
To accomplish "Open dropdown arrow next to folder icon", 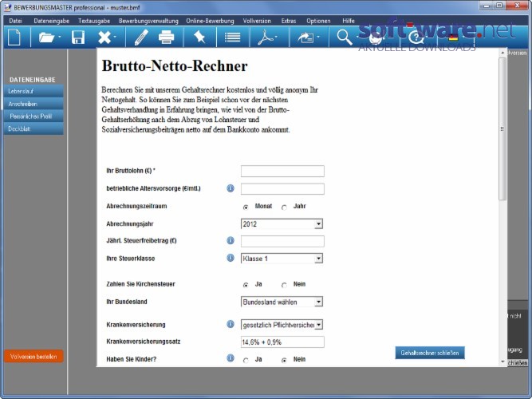I will (x=59, y=37).
